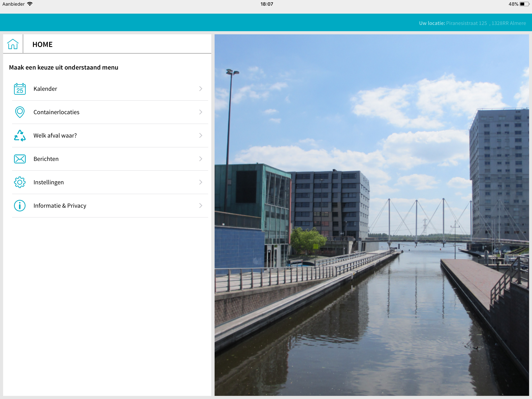Image resolution: width=532 pixels, height=399 pixels.
Task: Tap the Almere harbor photo
Action: pos(371,215)
